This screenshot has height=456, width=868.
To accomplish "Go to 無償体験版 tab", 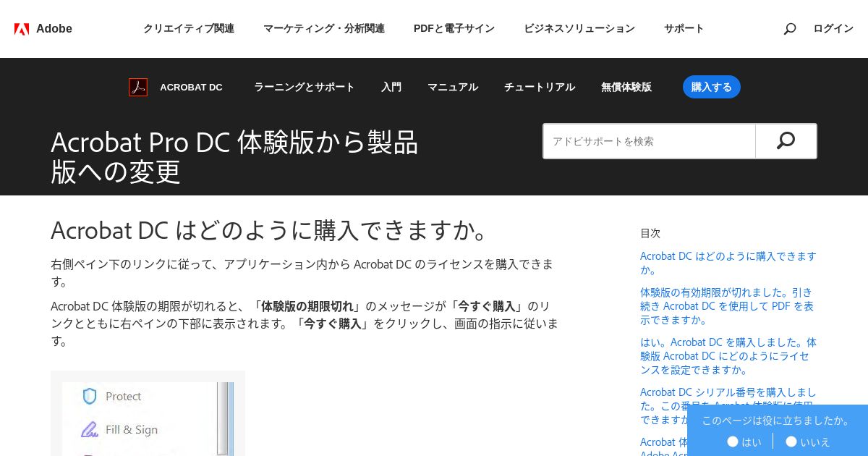I will point(626,87).
